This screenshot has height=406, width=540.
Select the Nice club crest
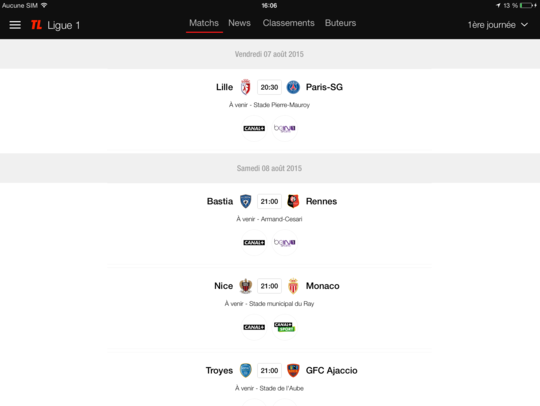(245, 286)
